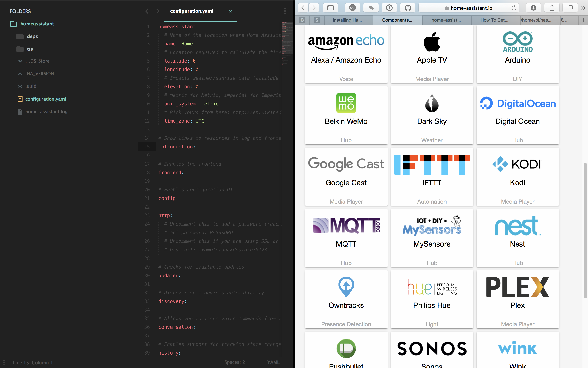The height and width of the screenshot is (368, 588).
Task: Show Safari downloads
Action: pos(533,8)
